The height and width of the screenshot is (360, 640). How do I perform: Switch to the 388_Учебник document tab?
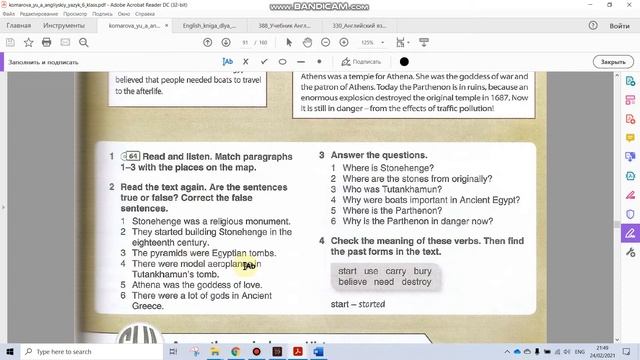[x=284, y=26]
